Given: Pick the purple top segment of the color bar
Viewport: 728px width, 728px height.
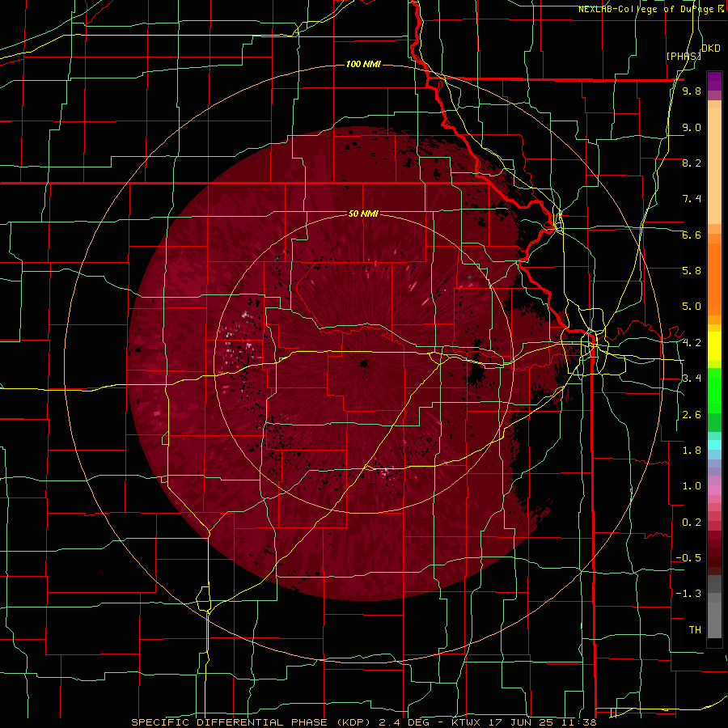Looking at the screenshot, I should 714,81.
